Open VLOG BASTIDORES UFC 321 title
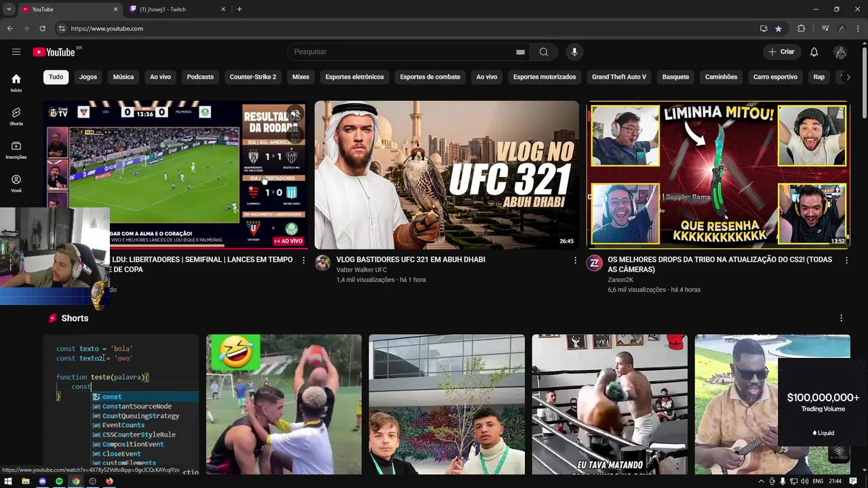This screenshot has width=868, height=488. tap(410, 260)
